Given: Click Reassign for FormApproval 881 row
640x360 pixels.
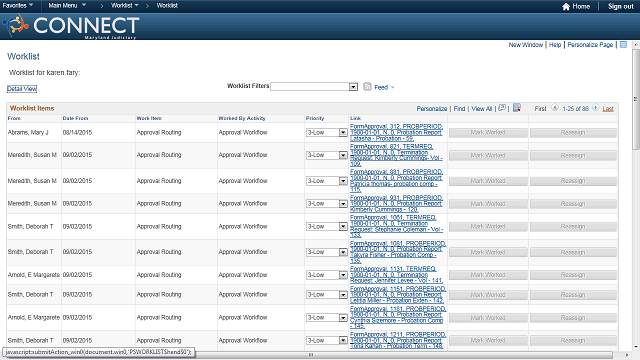Looking at the screenshot, I should 573,181.
